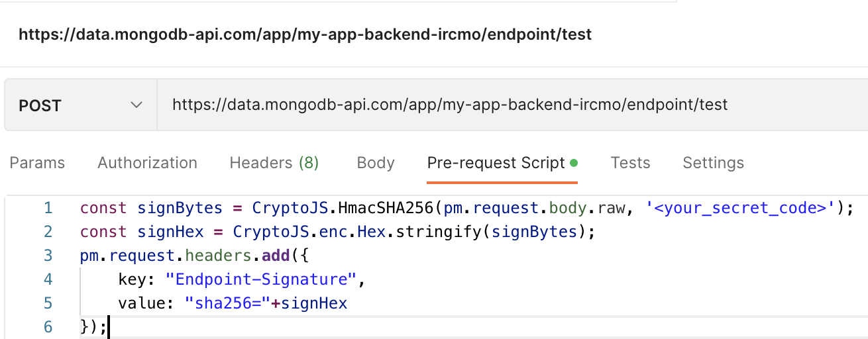Click the green dot indicator on Pre-request Script
Viewport: 868px width, 339px height.
[574, 163]
